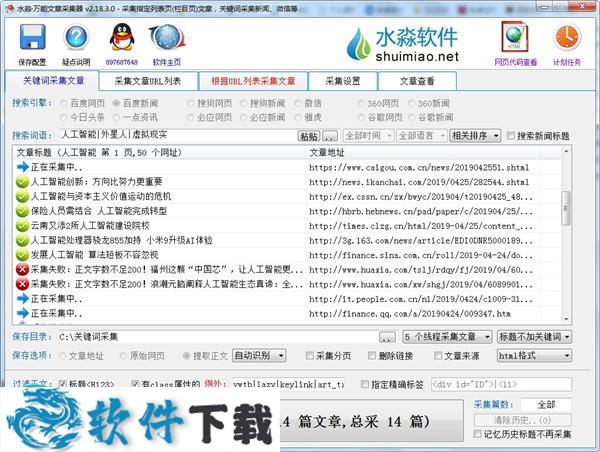
Task: Click the shuimiao.net 水淼软件 logo
Action: point(403,44)
